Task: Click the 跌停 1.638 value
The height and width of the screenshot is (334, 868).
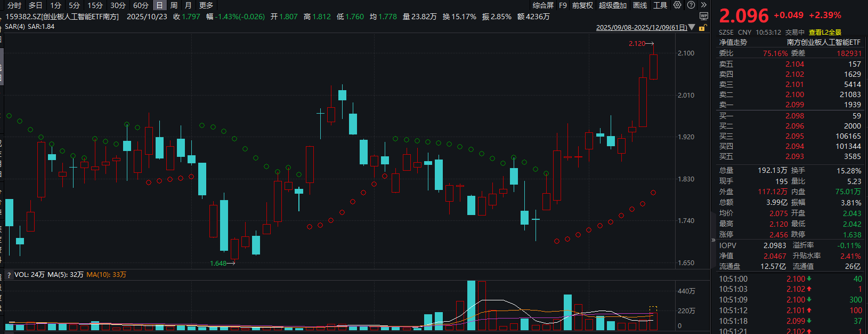Action: [852, 235]
